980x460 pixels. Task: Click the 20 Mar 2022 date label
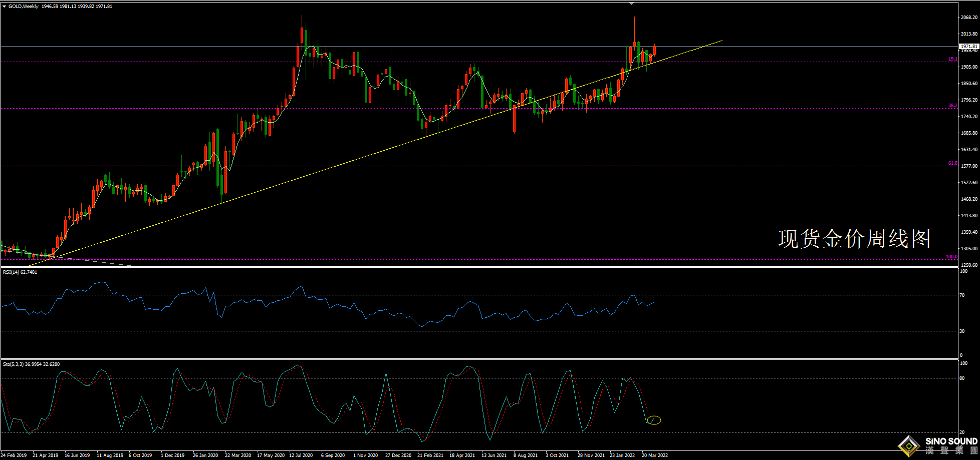pyautogui.click(x=654, y=455)
